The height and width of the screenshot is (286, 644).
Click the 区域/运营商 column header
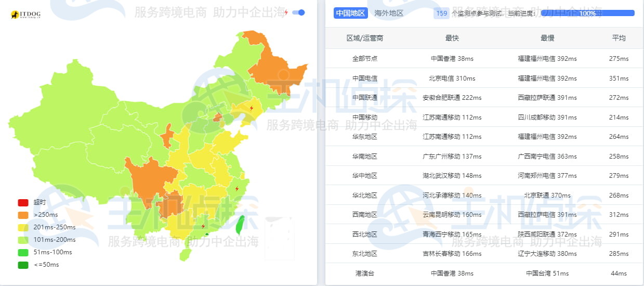(x=365, y=38)
